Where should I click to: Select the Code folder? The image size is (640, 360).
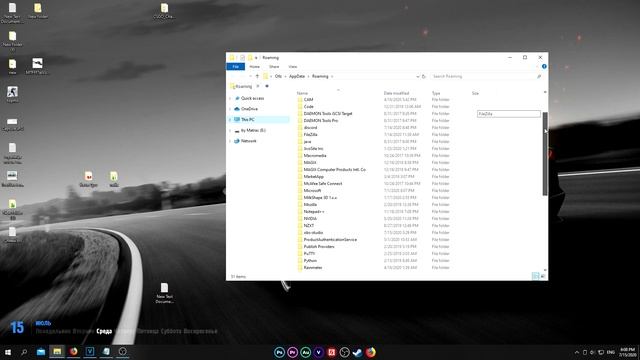[309, 107]
